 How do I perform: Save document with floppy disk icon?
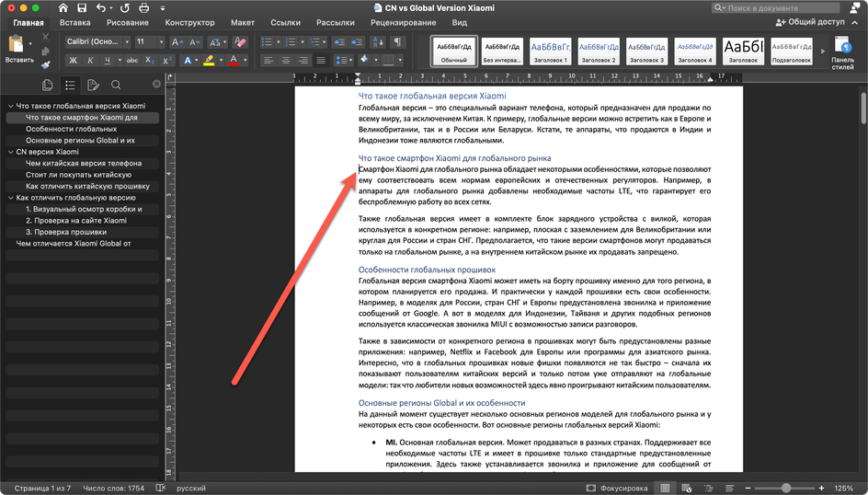pyautogui.click(x=82, y=7)
